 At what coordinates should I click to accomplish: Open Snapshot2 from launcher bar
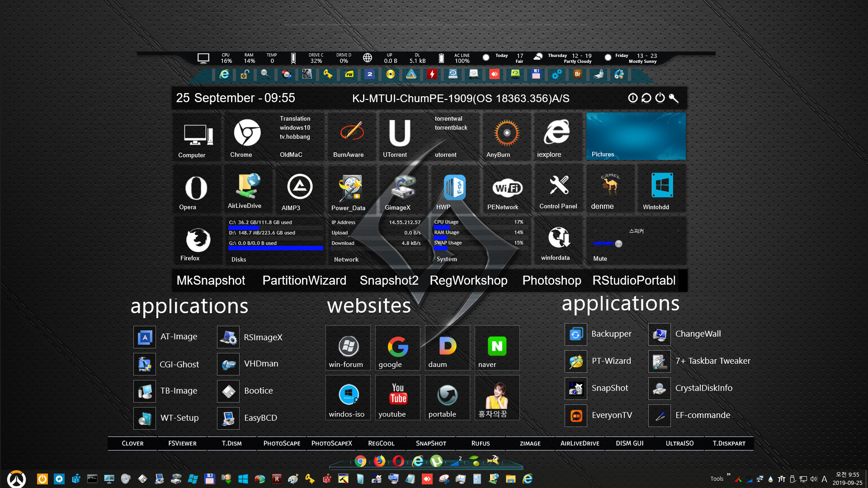pyautogui.click(x=389, y=281)
